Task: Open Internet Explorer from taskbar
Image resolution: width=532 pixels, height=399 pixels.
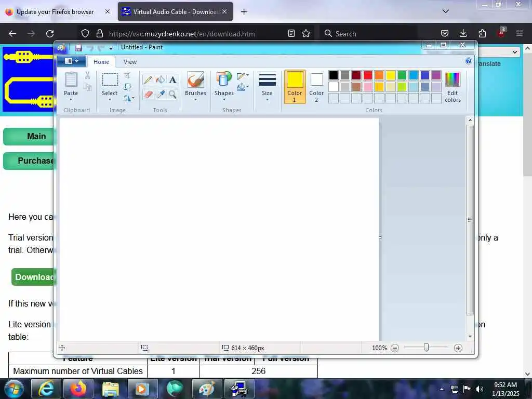Action: coord(46,389)
